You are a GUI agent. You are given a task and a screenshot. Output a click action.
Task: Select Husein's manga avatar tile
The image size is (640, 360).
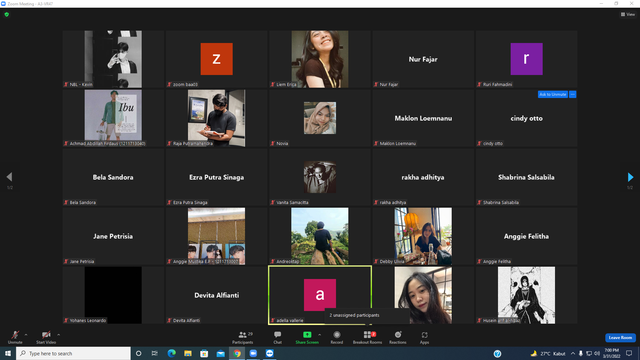tap(527, 295)
